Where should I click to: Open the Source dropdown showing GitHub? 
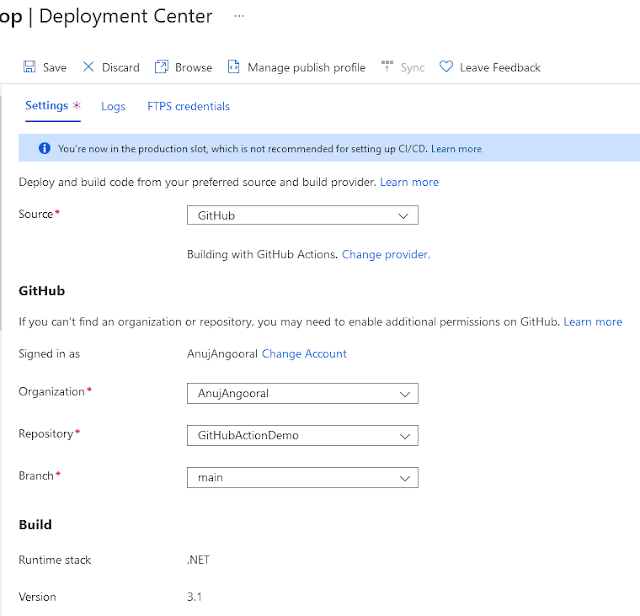coord(302,215)
